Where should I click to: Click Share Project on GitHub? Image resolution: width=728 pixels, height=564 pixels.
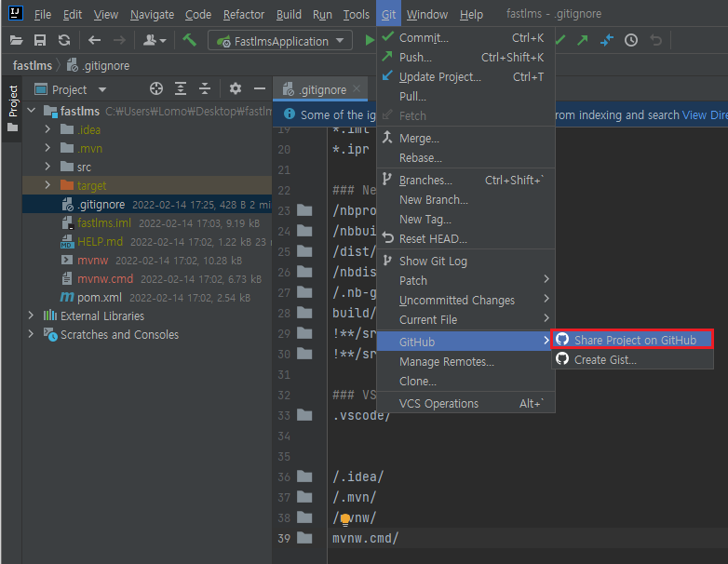632,340
